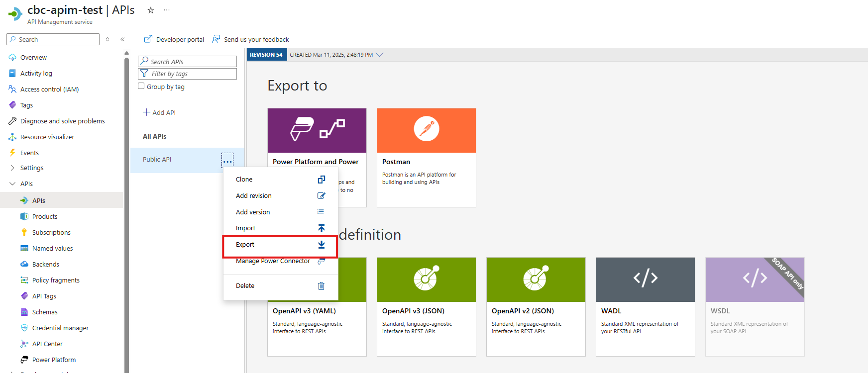Click the Power Platform and Power tile icon
This screenshot has height=373, width=868.
pos(317,130)
